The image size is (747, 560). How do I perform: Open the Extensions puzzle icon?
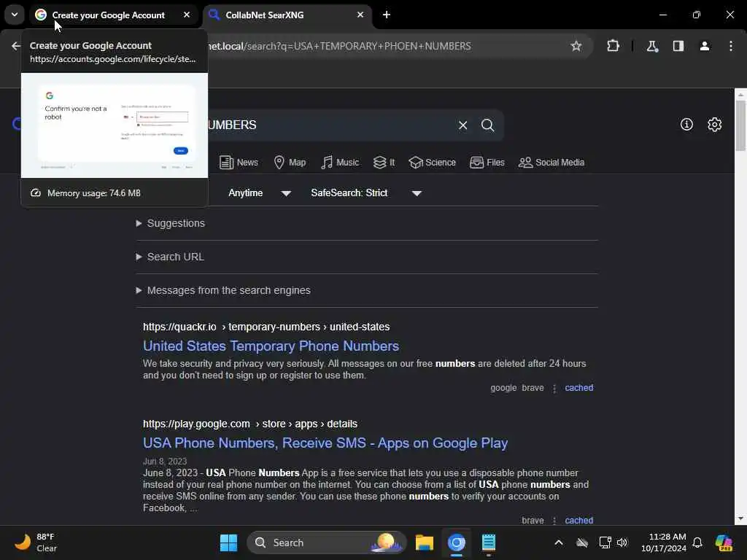[613, 46]
